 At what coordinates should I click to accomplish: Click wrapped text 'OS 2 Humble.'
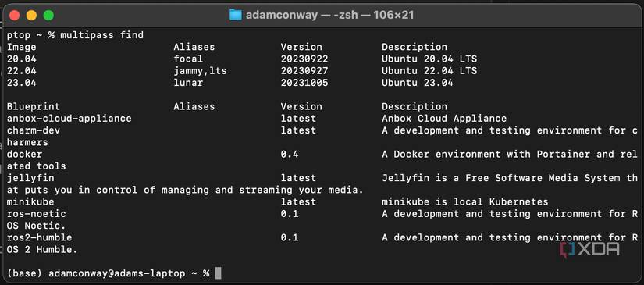(42, 249)
